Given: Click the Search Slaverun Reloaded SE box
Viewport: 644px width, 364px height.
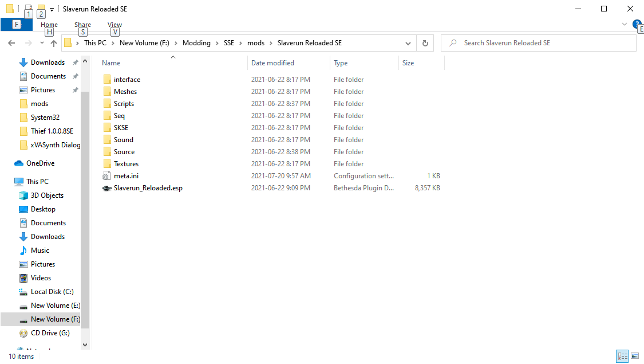Looking at the screenshot, I should [x=538, y=43].
